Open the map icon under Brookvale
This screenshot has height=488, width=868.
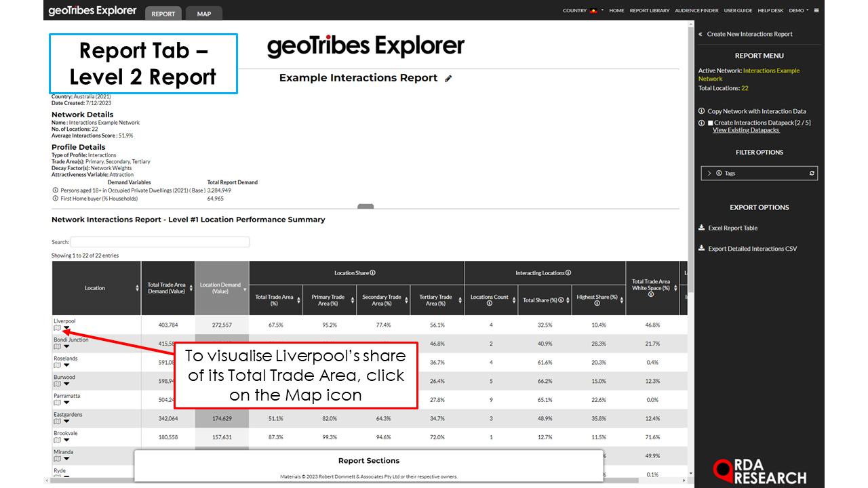click(x=57, y=440)
